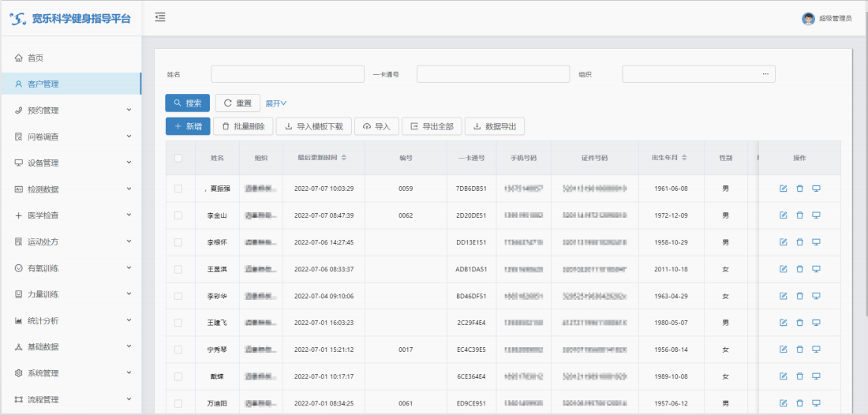Expand the 预约管理 sidebar submenu

point(71,110)
